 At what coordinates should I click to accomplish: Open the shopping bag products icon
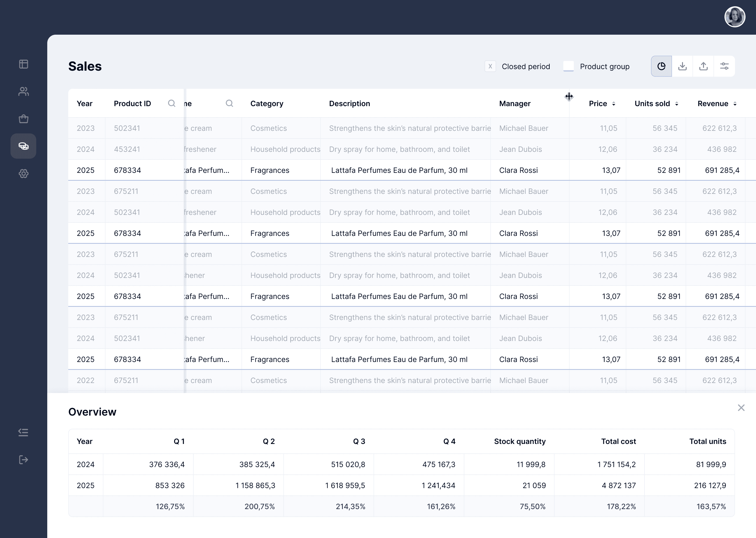[x=24, y=118]
